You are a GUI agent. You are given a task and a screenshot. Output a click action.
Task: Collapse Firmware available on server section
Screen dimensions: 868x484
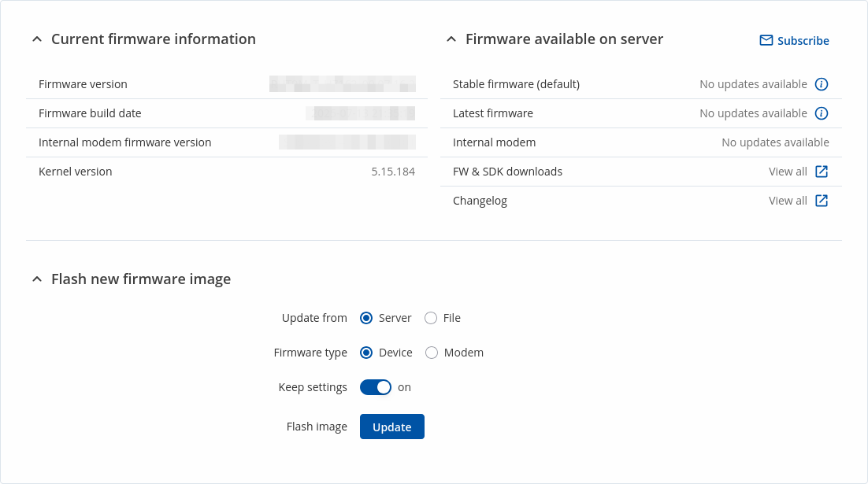click(451, 39)
